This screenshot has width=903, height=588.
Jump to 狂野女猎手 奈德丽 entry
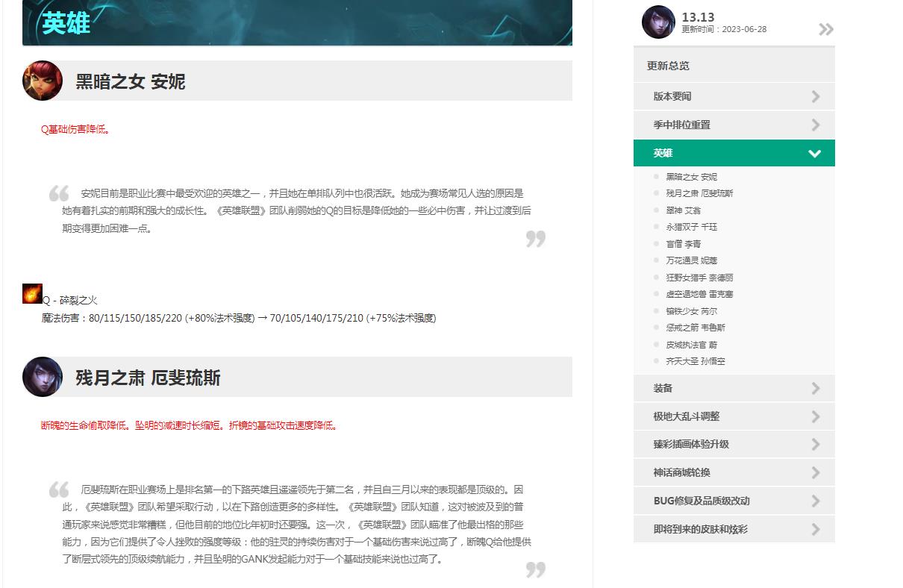(x=699, y=278)
